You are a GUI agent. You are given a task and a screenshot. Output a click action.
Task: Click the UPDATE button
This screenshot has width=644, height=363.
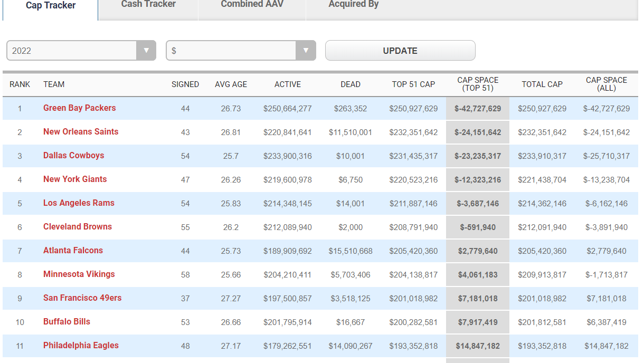pyautogui.click(x=400, y=51)
